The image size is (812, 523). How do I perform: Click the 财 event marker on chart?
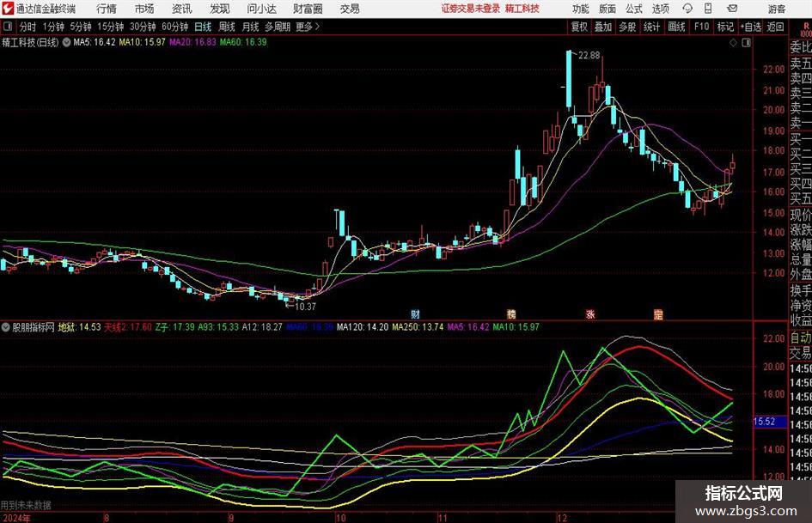coord(415,313)
